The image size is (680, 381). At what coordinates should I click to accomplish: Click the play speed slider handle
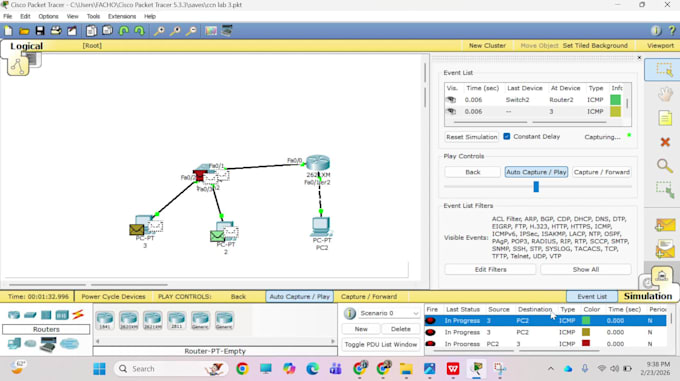536,187
